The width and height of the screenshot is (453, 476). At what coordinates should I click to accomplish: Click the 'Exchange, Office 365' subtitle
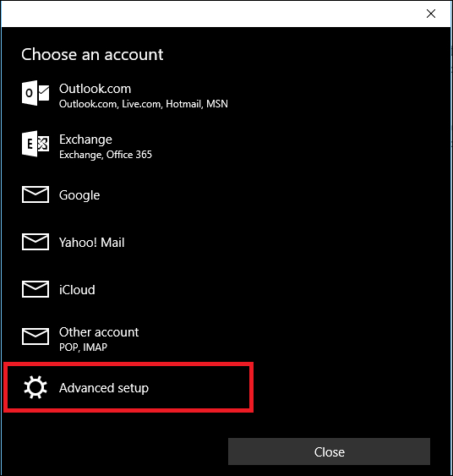(106, 155)
